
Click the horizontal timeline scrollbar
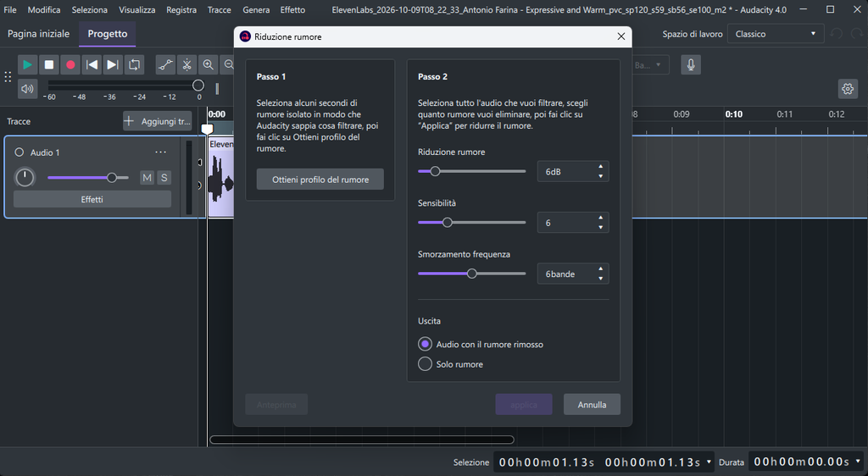click(361, 440)
